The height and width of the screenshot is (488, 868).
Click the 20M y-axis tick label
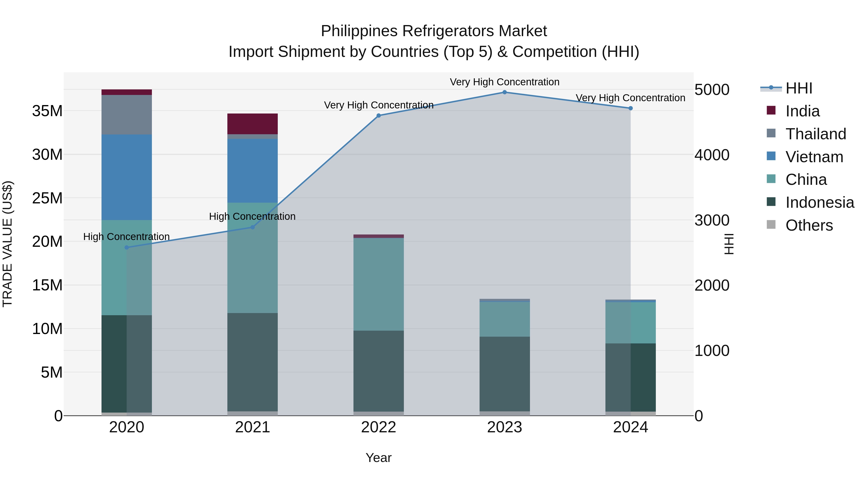(x=47, y=241)
